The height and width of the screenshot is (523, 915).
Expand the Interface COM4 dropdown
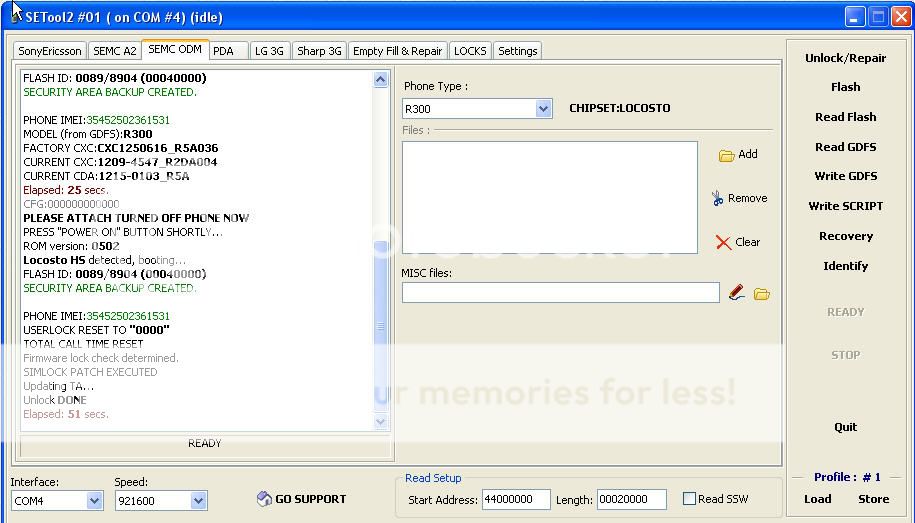click(95, 500)
